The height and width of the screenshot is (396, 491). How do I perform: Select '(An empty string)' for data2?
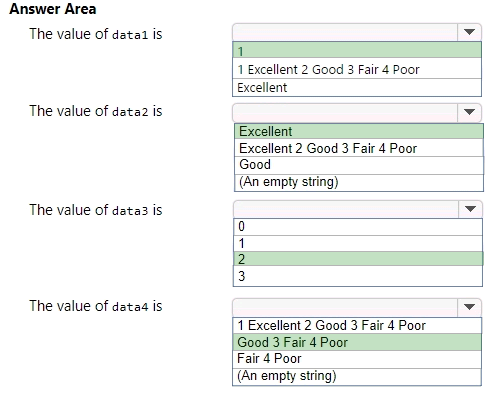click(x=359, y=183)
